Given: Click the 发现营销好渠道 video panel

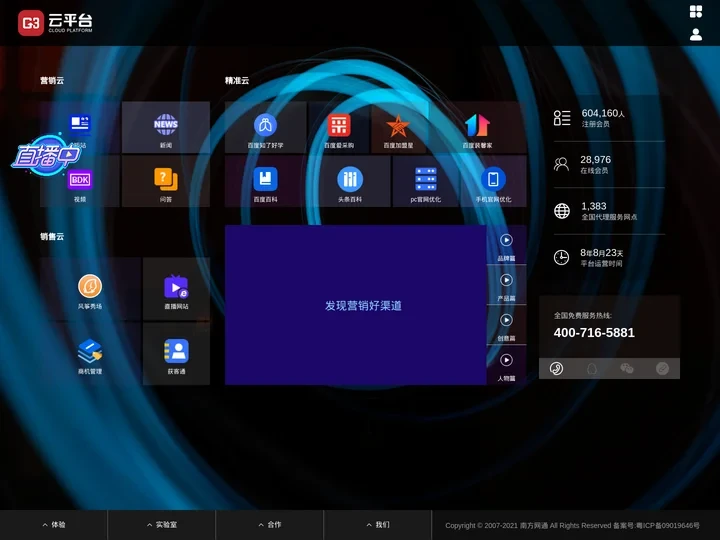Looking at the screenshot, I should click(356, 305).
